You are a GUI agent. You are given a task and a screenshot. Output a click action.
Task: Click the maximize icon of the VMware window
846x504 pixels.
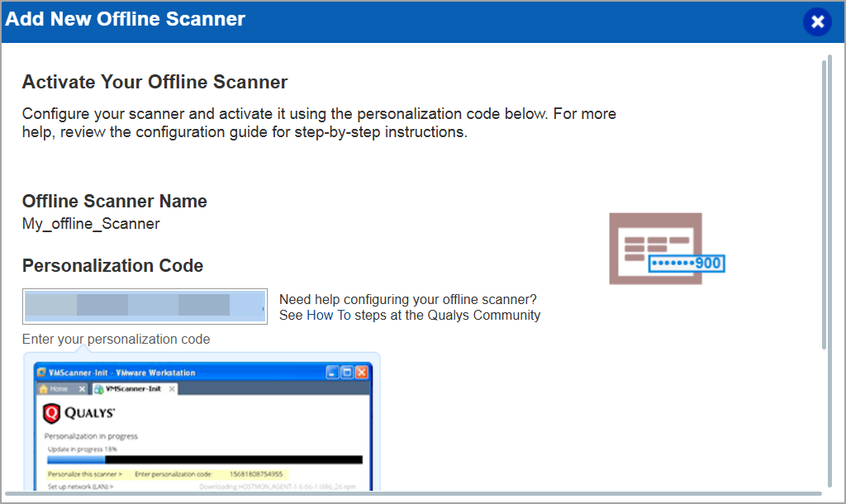(x=345, y=372)
